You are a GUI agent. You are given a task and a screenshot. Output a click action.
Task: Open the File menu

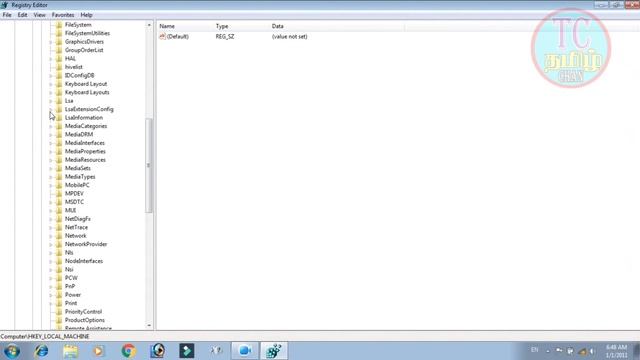[7, 15]
